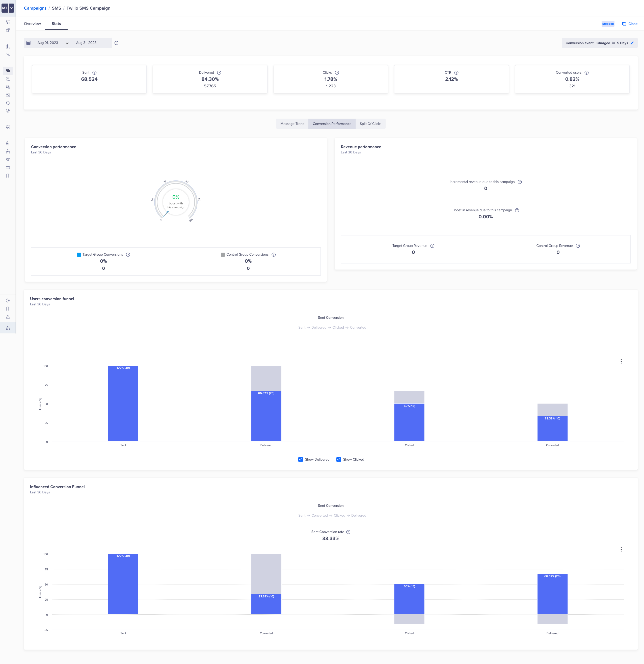Click the satellite message sidebar icon

(x=8, y=95)
